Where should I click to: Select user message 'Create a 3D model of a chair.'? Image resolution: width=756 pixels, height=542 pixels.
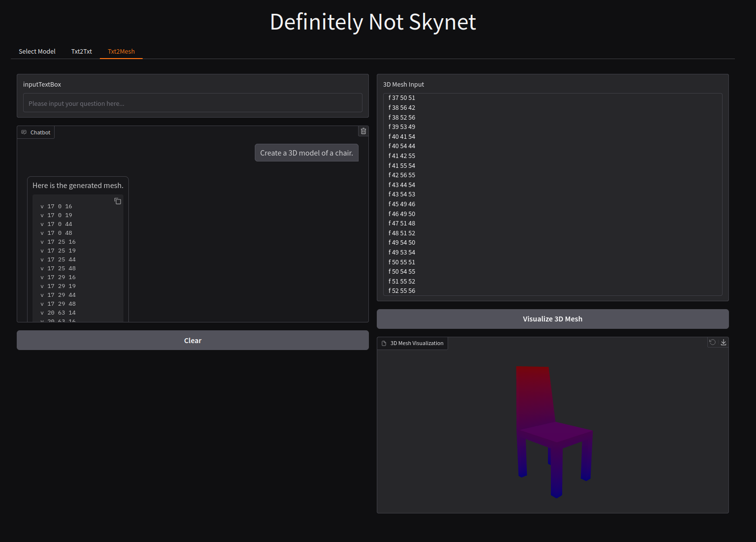[x=306, y=153]
